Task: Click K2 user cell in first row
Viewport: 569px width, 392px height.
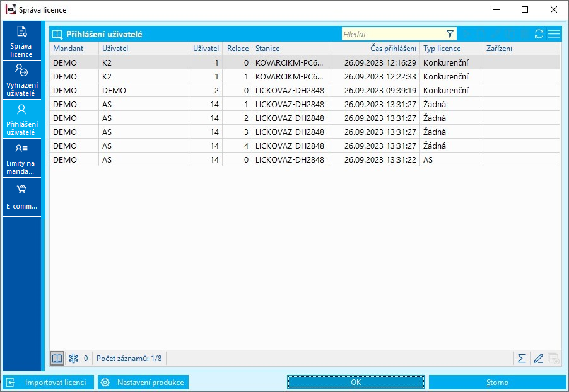Action: point(144,63)
